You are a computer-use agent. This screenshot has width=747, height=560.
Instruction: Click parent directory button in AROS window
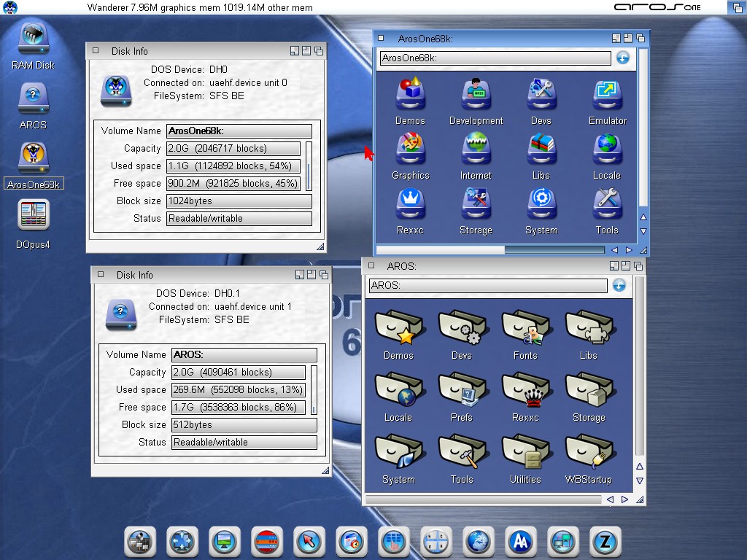click(x=619, y=286)
